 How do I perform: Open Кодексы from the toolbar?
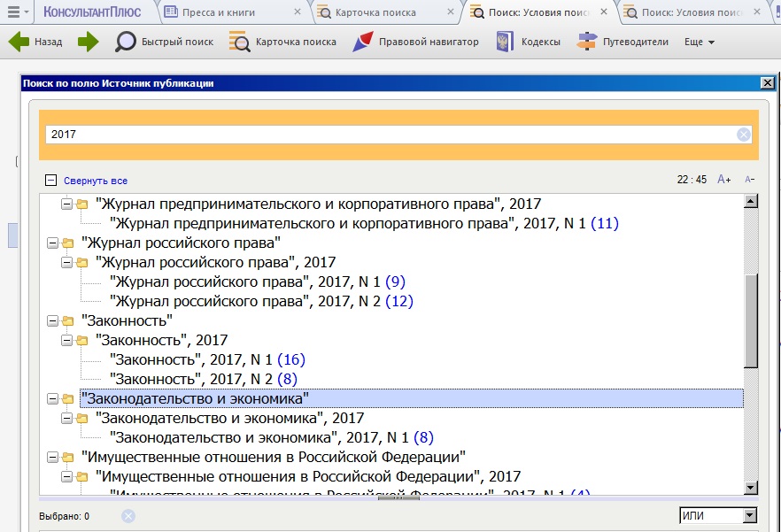click(504, 42)
